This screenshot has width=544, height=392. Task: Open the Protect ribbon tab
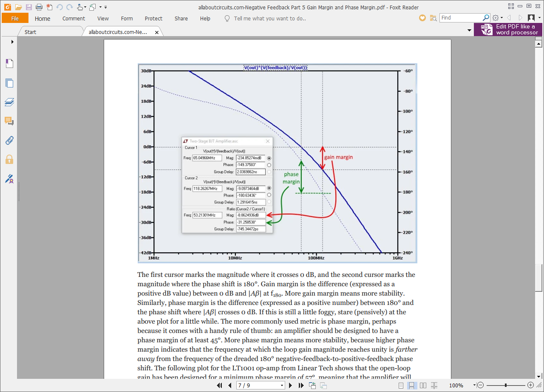153,18
